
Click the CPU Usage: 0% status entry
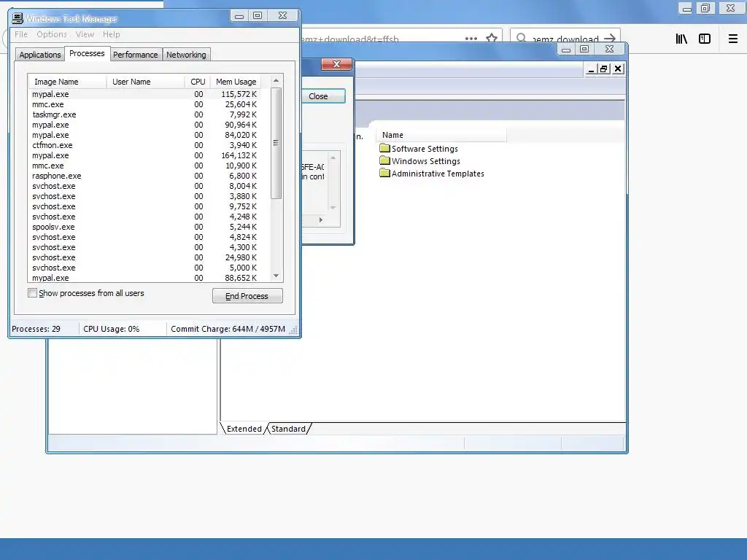112,329
